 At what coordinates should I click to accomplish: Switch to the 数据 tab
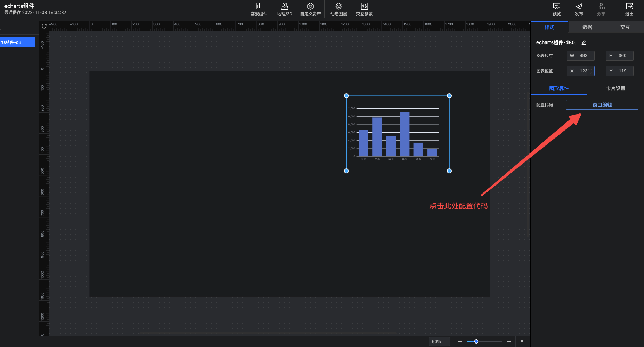[587, 27]
